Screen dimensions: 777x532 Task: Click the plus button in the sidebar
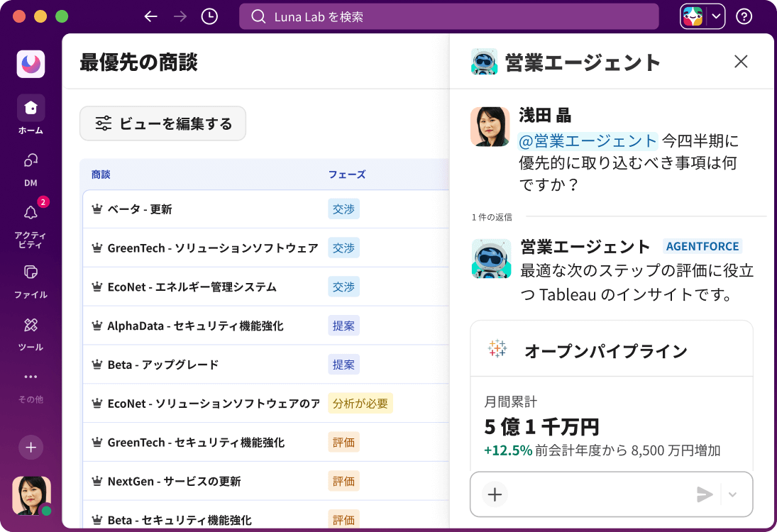(x=31, y=448)
